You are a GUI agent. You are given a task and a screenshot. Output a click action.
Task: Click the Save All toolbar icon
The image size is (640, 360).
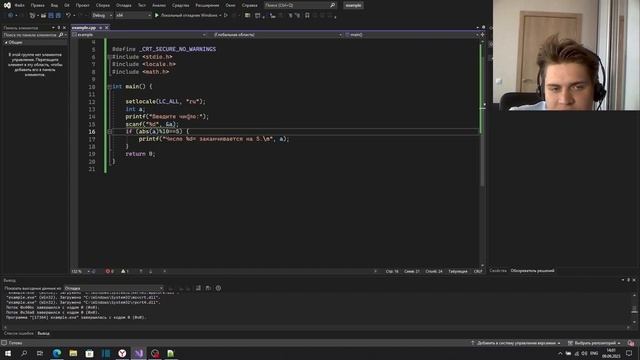click(x=58, y=16)
